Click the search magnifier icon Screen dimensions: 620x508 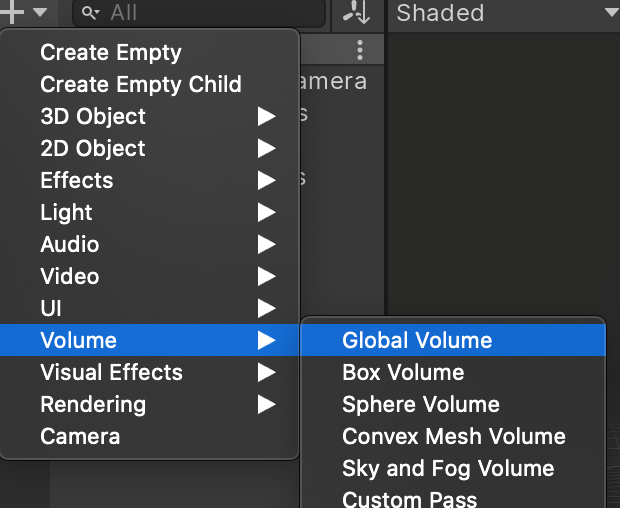click(90, 13)
